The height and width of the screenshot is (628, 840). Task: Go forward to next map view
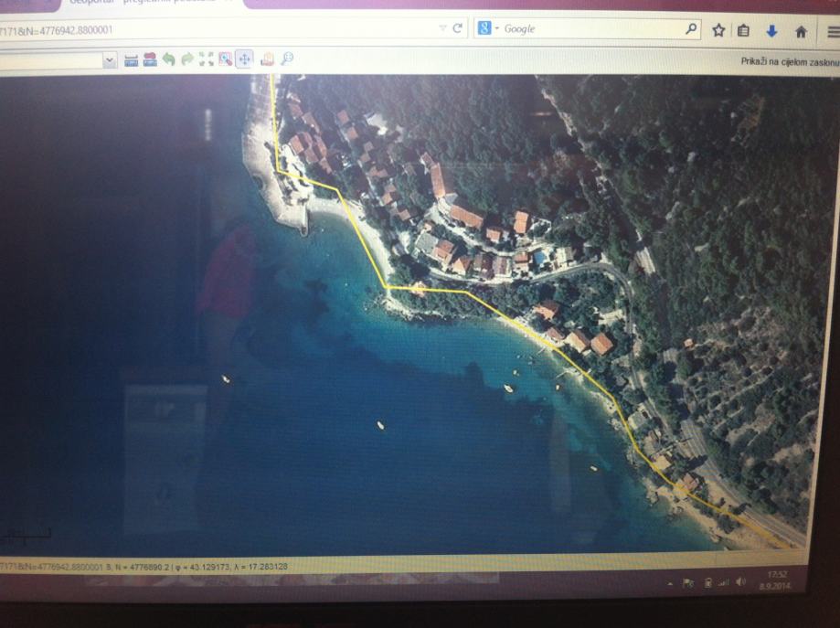(x=187, y=59)
